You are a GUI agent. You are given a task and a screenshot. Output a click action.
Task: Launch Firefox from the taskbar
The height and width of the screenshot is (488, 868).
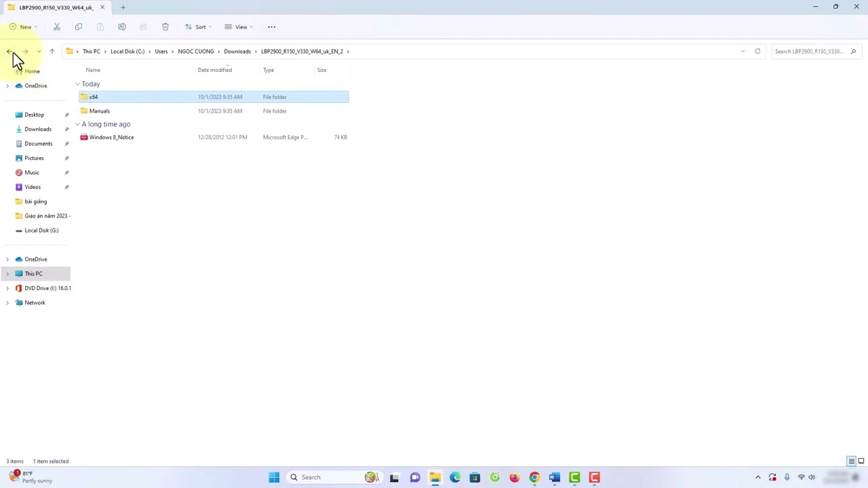click(515, 477)
